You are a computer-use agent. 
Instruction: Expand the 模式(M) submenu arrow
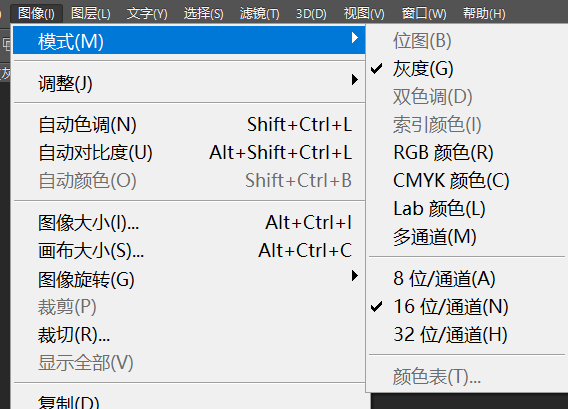[355, 38]
